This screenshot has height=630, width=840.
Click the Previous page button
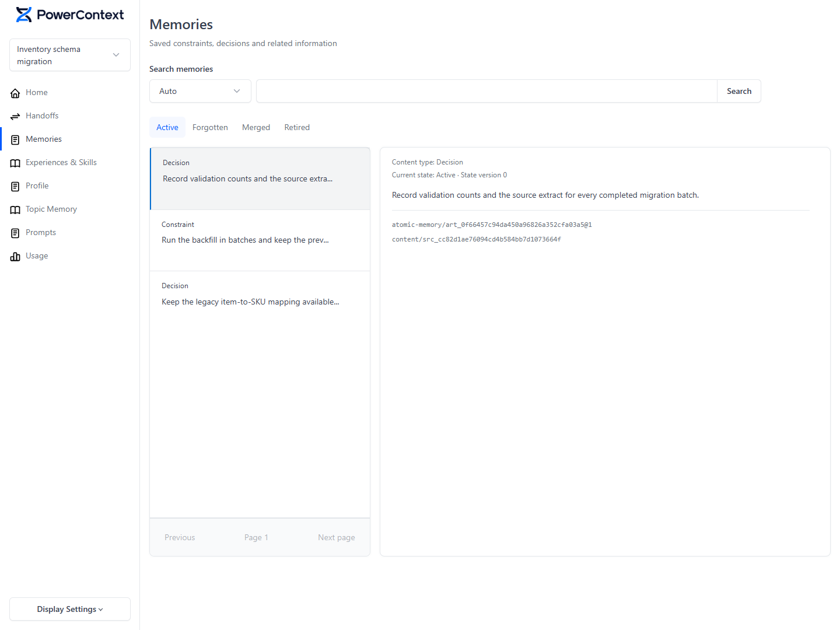click(x=180, y=537)
